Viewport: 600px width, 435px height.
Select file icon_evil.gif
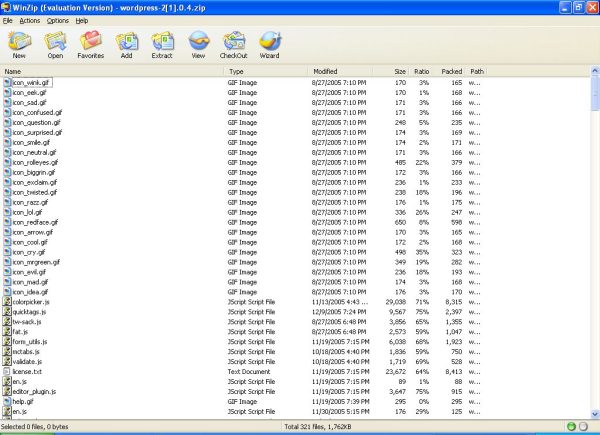pos(29,272)
